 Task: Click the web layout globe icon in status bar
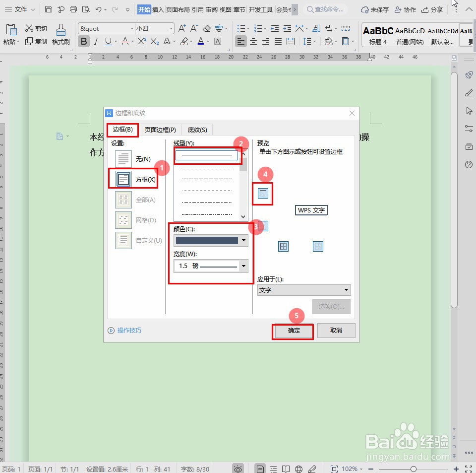click(298, 469)
